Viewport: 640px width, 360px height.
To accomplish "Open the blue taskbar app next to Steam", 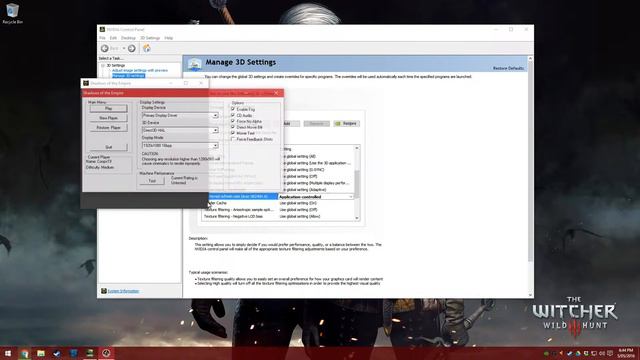I will [x=73, y=353].
